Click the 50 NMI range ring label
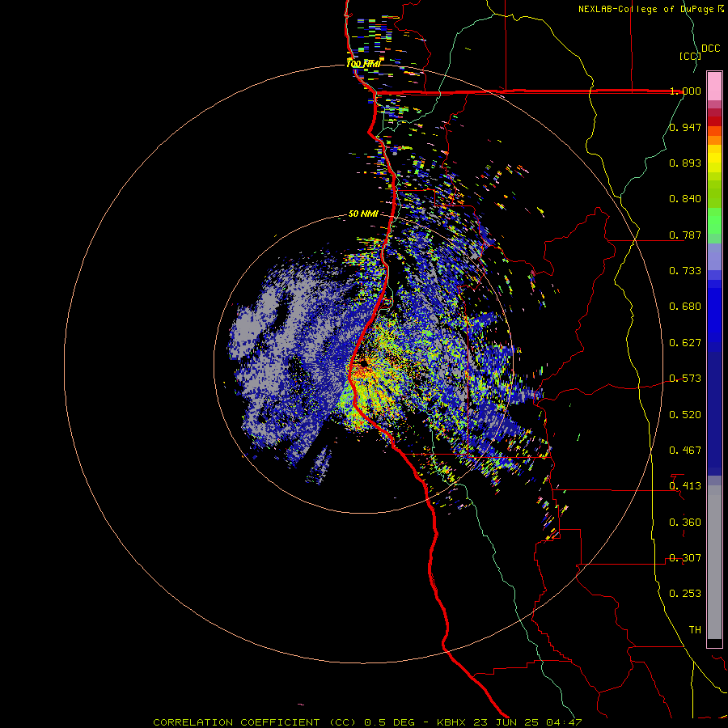 click(x=363, y=214)
